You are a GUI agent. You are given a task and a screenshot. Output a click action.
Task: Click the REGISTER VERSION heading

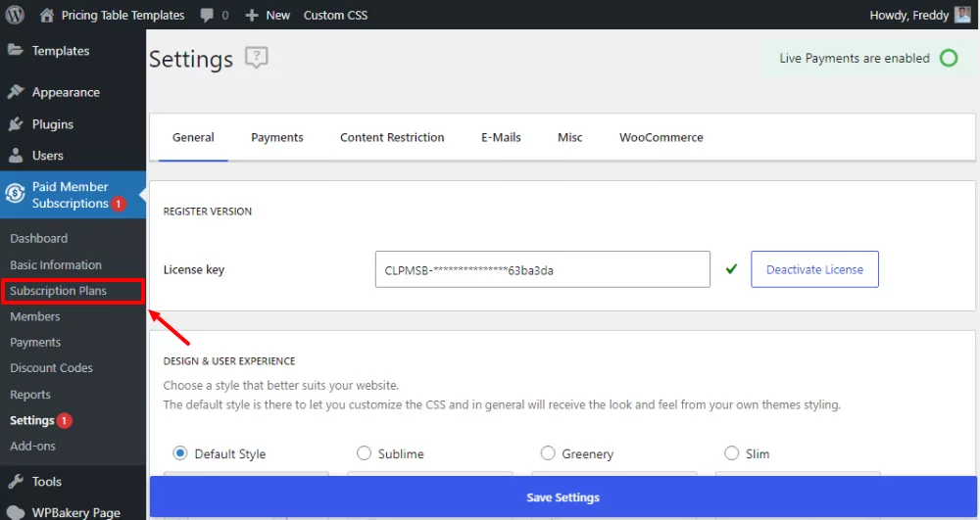[208, 211]
